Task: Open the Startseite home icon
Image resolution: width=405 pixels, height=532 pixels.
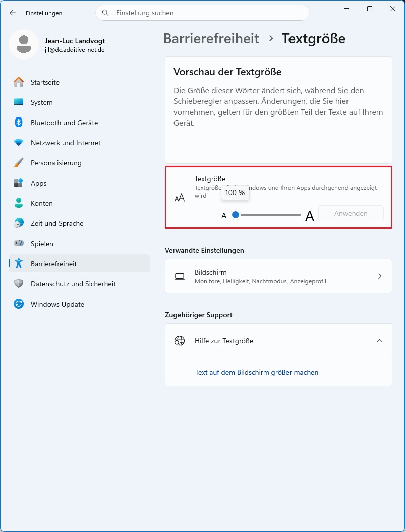Action: click(x=18, y=82)
